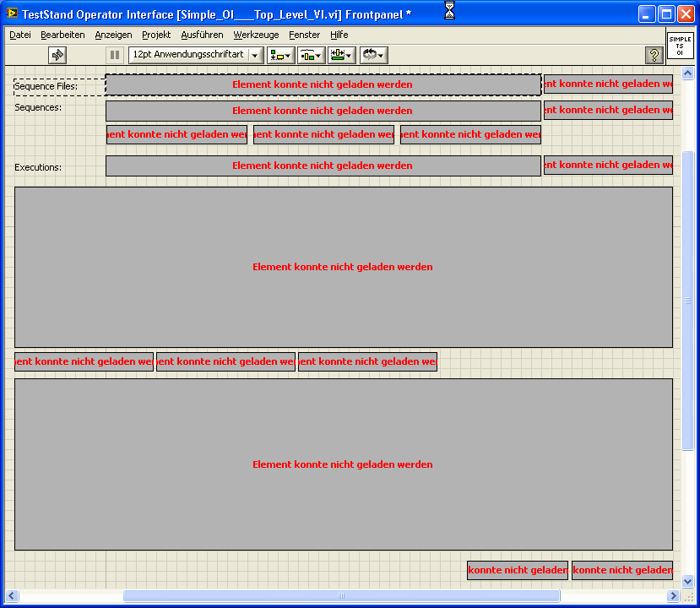Screen dimensions: 700x608
Task: Open the Anzeigen menu
Action: coord(113,35)
